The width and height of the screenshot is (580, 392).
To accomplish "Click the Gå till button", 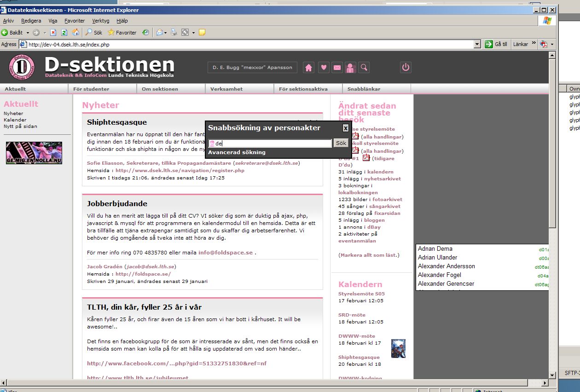I will click(x=496, y=44).
